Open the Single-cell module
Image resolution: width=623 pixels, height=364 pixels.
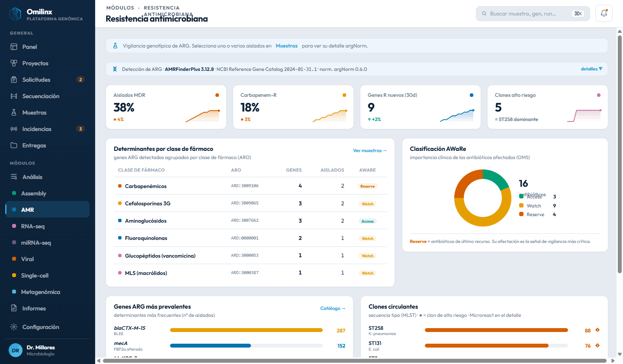coord(48,275)
